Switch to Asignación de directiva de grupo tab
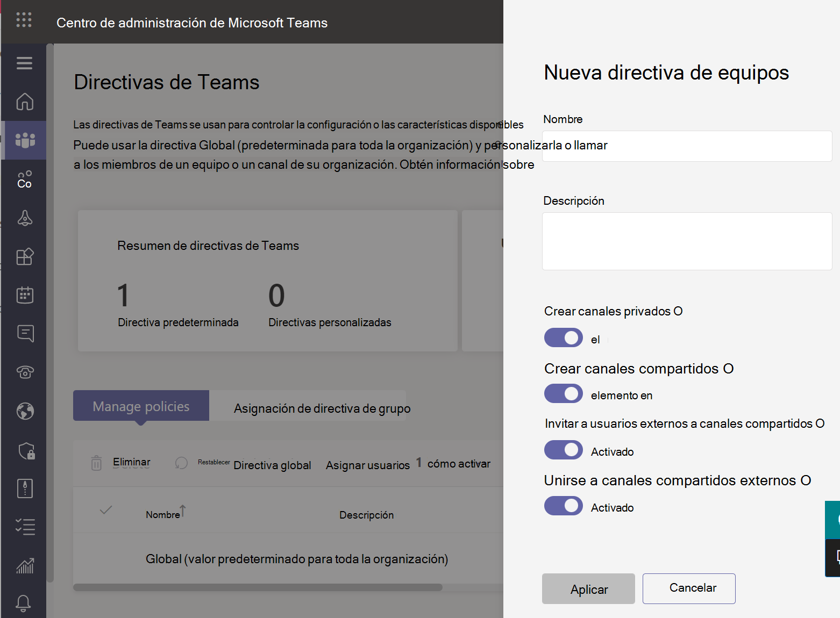The height and width of the screenshot is (618, 840). 322,408
